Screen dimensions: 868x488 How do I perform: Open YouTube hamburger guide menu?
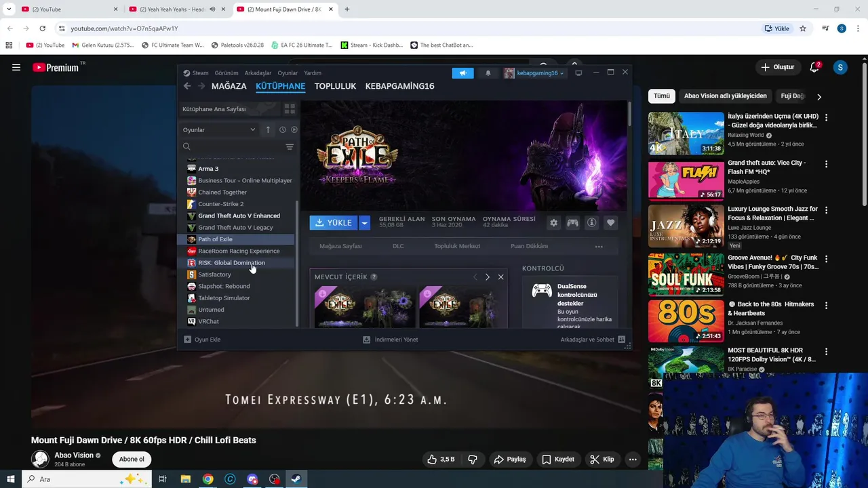tap(16, 67)
